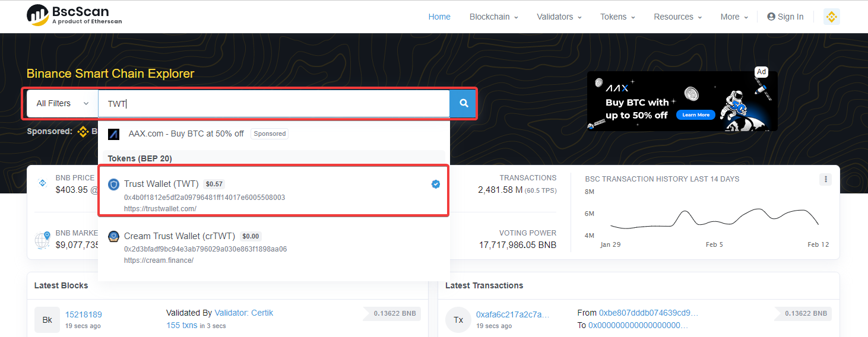Click https://trustwallet.com/ text

(160, 209)
